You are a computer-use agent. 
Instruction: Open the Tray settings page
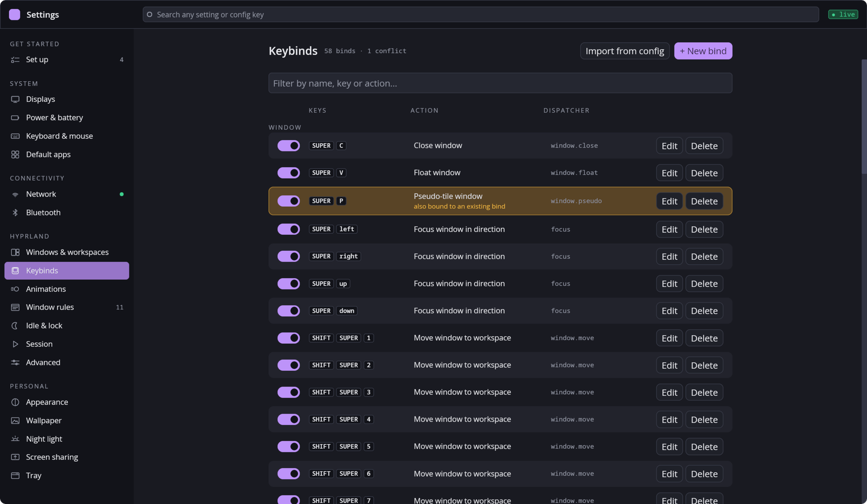pyautogui.click(x=67, y=476)
